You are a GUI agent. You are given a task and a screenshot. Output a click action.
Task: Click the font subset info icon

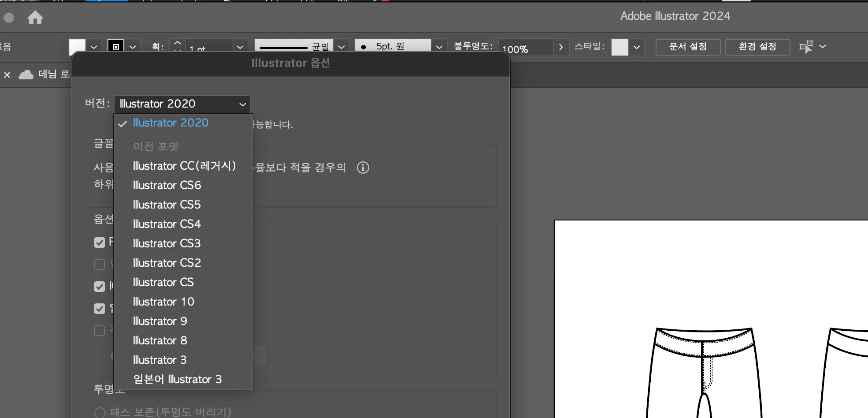point(363,168)
